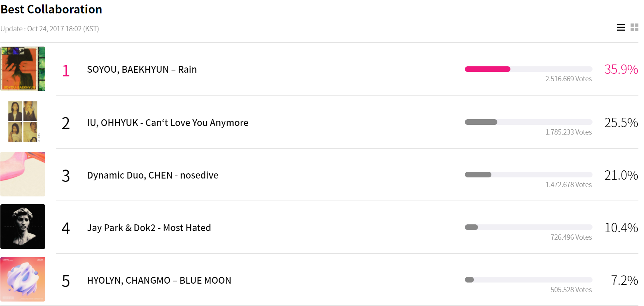Click the 7.2% percentage for BLUE MOON
This screenshot has width=644, height=306.
click(x=624, y=280)
